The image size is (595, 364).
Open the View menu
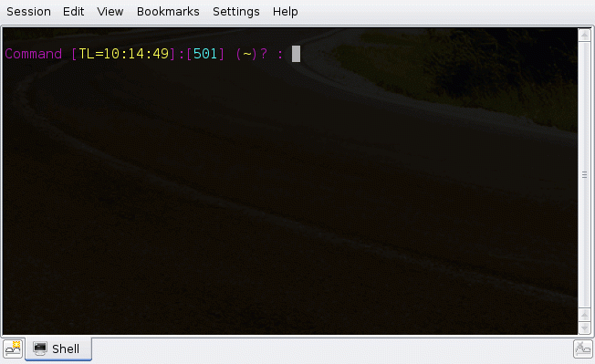(x=110, y=12)
